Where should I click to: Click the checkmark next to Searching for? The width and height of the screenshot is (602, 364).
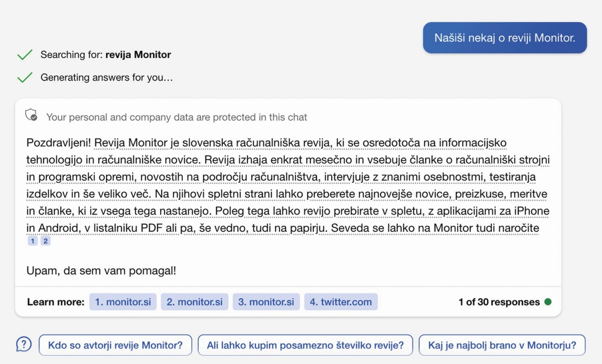tap(25, 55)
